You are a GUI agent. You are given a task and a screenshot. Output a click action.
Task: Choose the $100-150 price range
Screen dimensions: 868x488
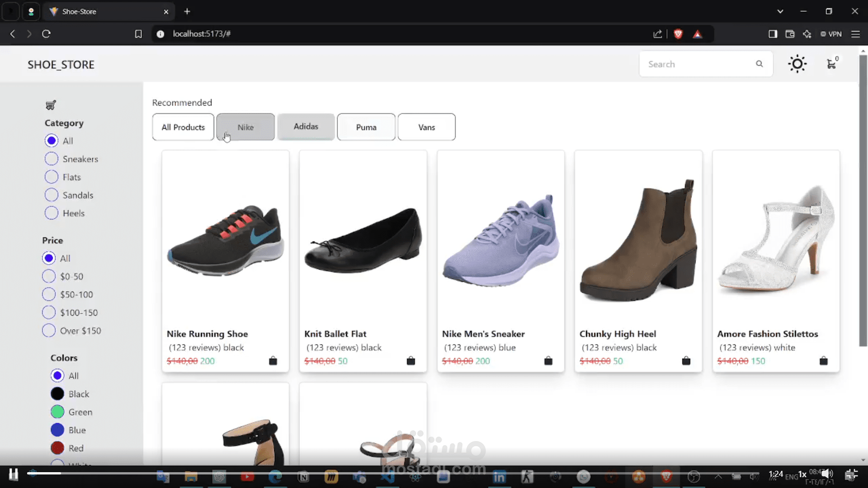[49, 312]
